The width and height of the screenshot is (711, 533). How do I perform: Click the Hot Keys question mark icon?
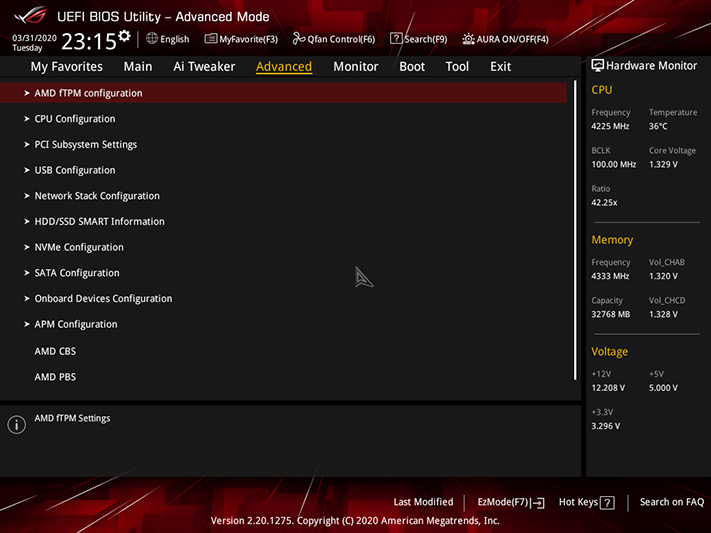pyautogui.click(x=607, y=503)
